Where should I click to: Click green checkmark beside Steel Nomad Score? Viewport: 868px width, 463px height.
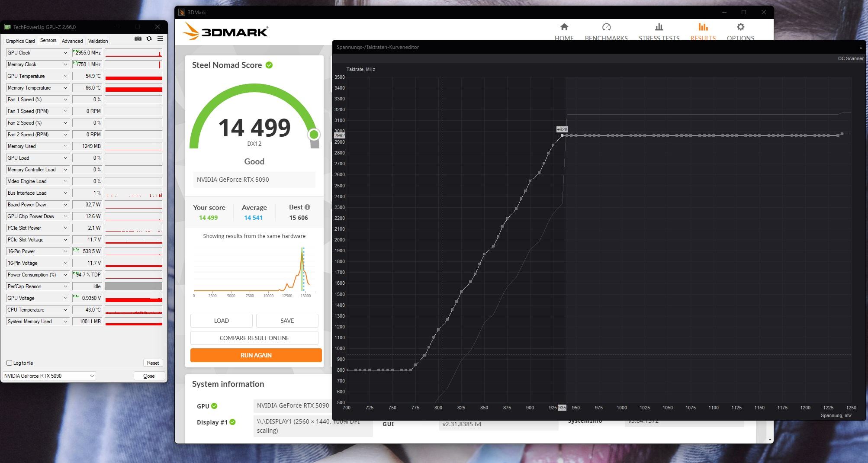[269, 65]
